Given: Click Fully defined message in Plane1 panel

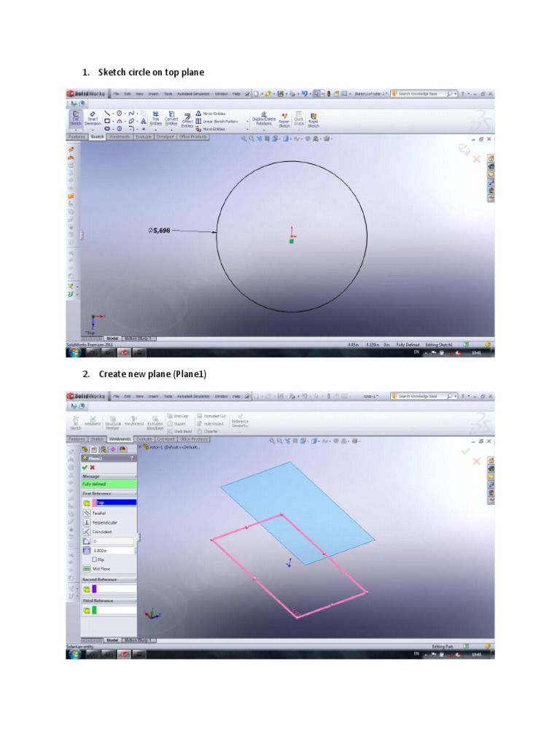Looking at the screenshot, I should [x=109, y=484].
